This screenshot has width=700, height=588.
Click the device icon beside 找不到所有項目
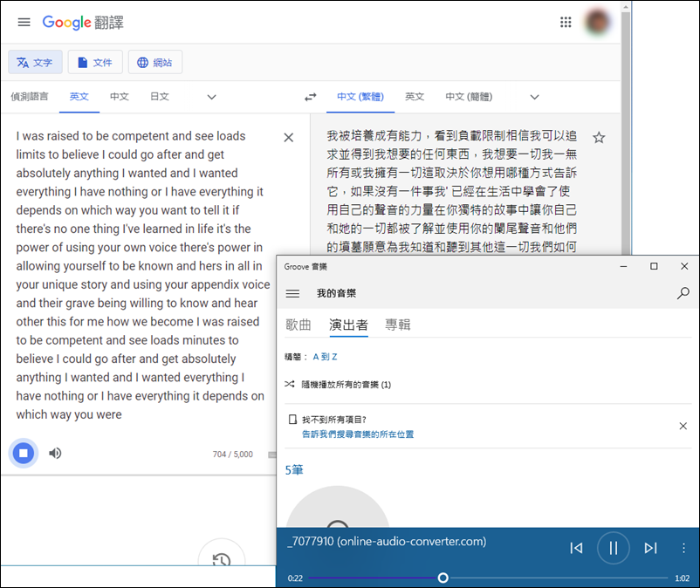(x=292, y=420)
